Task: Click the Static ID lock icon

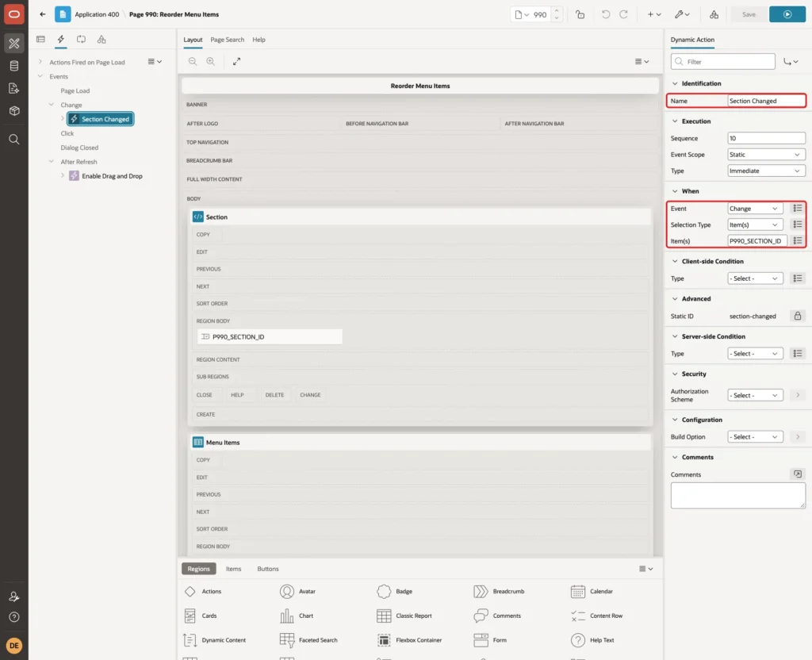Action: [798, 316]
